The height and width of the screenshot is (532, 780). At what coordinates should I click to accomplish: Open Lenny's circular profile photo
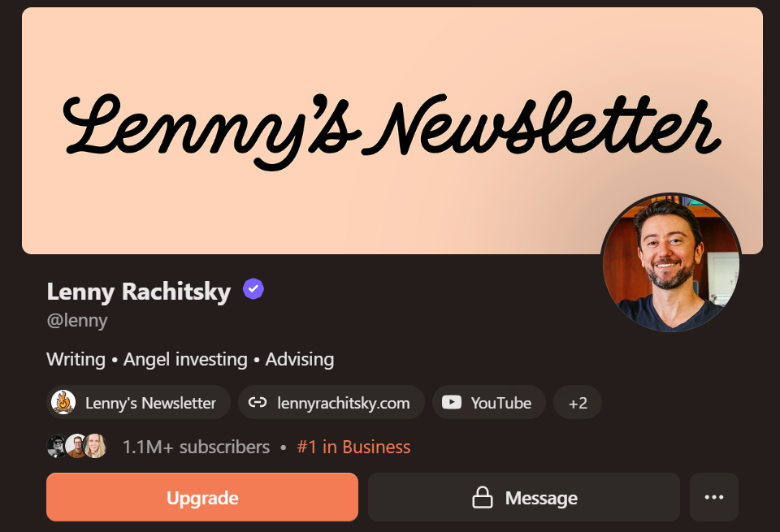click(x=671, y=262)
